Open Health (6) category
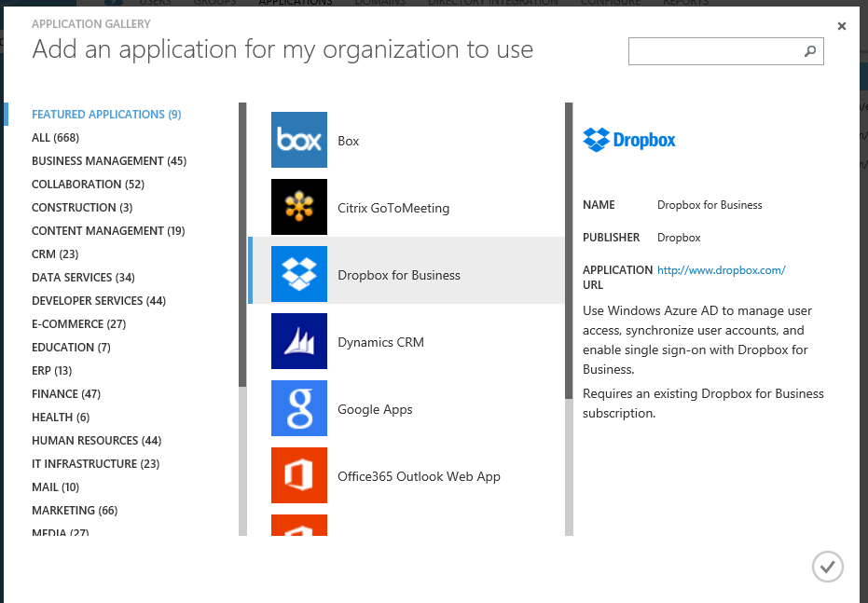The image size is (868, 603). [61, 418]
